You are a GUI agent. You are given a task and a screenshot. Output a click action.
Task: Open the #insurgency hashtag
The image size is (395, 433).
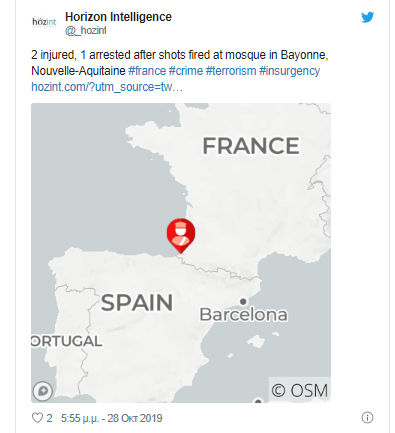(289, 71)
